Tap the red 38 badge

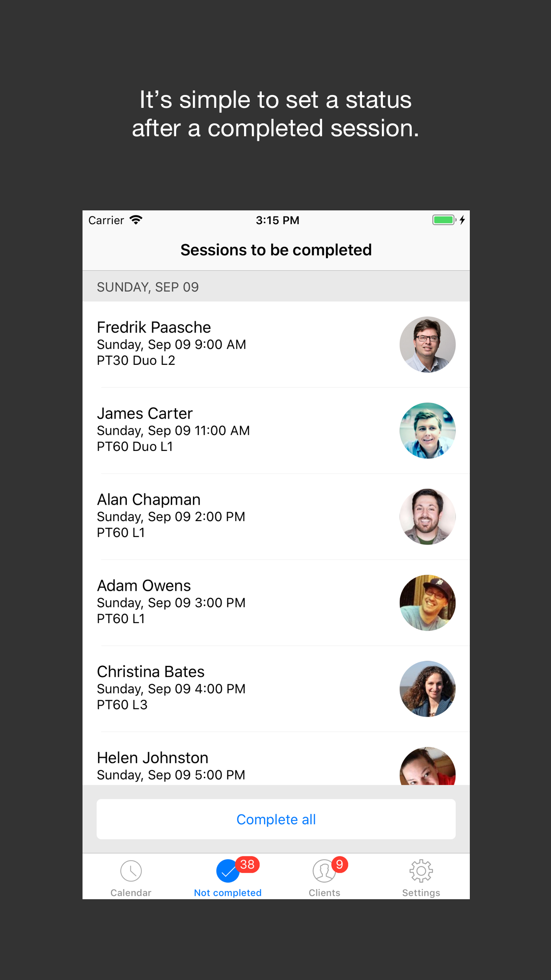247,864
